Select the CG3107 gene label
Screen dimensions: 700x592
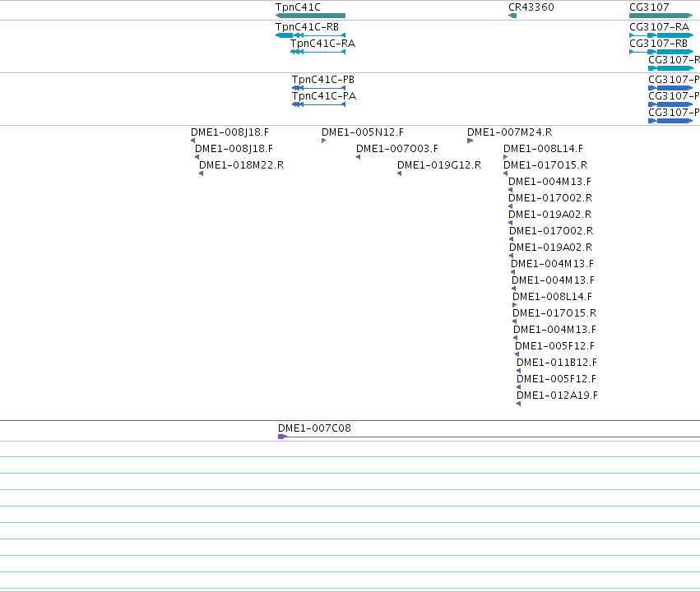[649, 7]
